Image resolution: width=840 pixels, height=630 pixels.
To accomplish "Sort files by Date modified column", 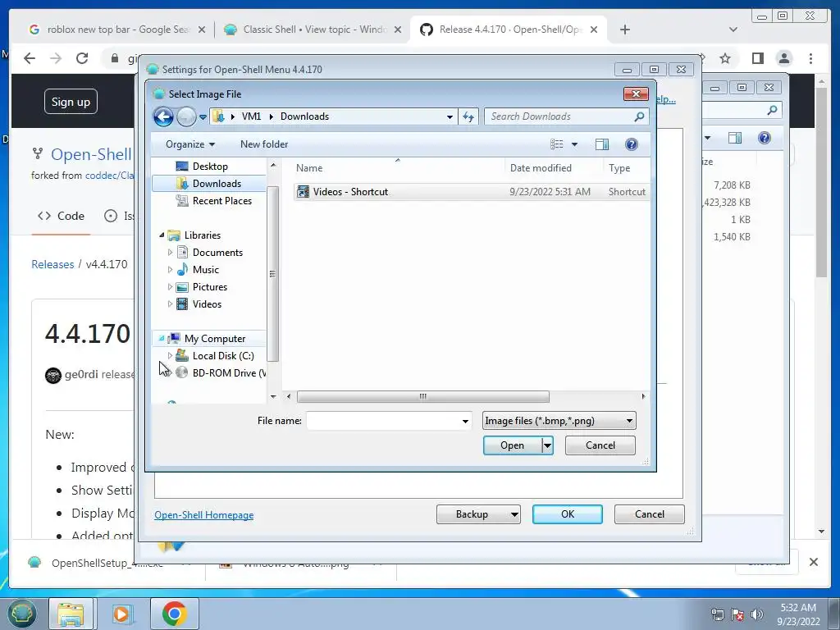I will 541,168.
